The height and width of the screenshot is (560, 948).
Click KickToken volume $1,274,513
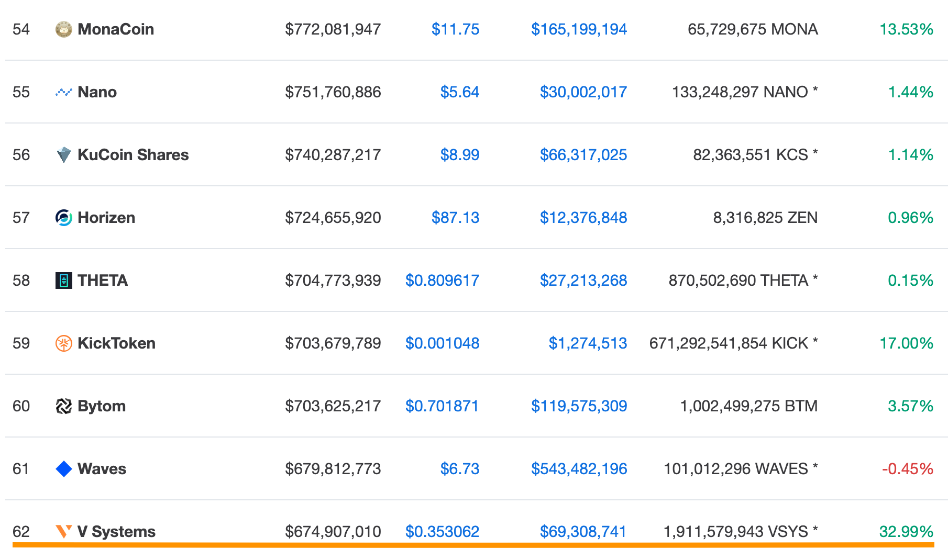point(588,343)
